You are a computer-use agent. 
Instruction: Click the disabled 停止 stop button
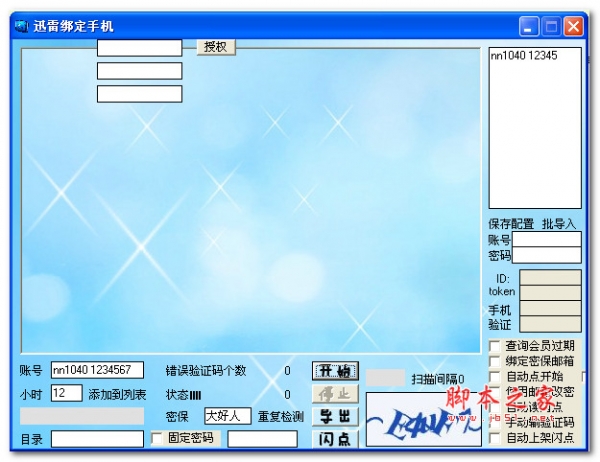[x=335, y=394]
